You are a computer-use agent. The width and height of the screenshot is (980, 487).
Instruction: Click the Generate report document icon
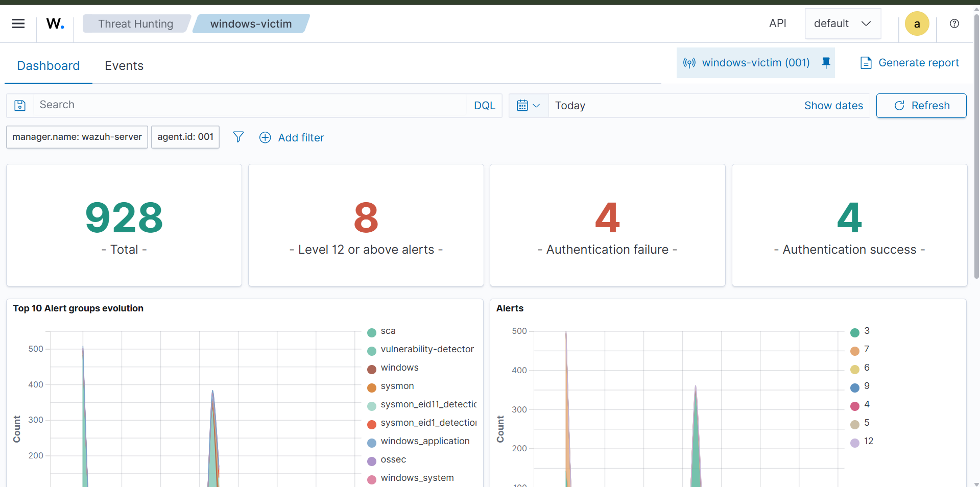(x=866, y=63)
